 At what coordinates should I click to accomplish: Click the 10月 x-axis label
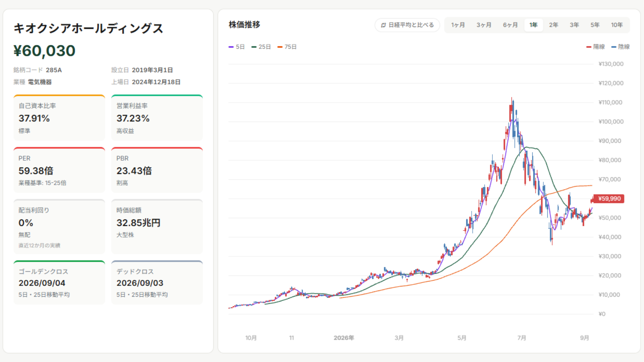coord(251,338)
